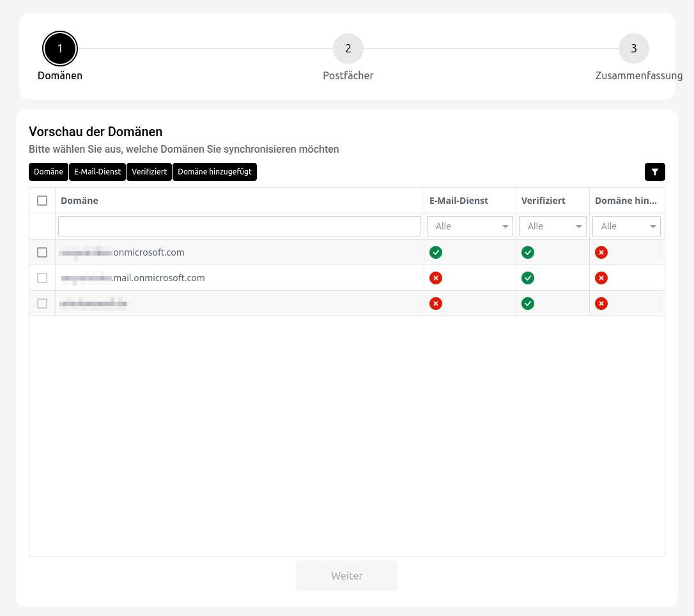This screenshot has height=616, width=694.
Task: Click green Verifiziert checkmark in third row
Action: [x=528, y=304]
